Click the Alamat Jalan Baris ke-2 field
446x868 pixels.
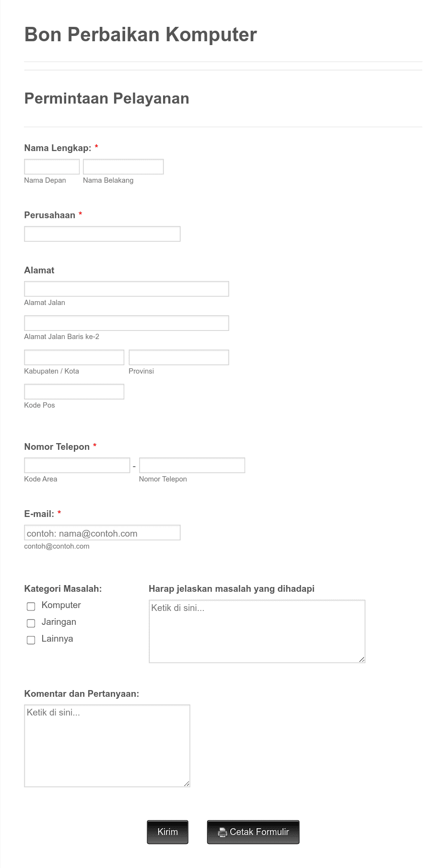tap(126, 323)
